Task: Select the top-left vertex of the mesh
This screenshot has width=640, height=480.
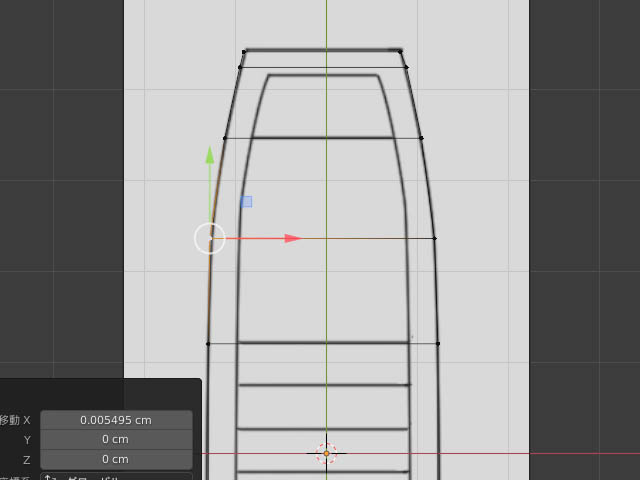Action: coord(244,52)
